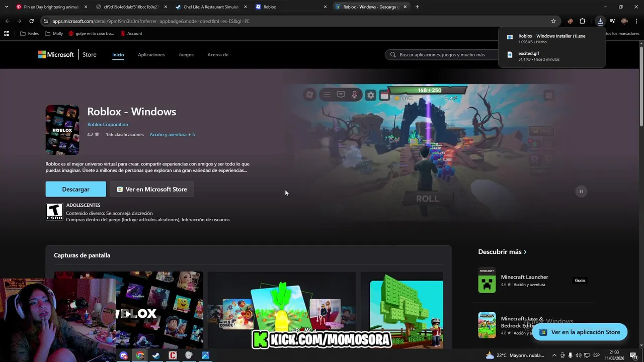
Task: Reload the current page
Action: pyautogui.click(x=31, y=21)
